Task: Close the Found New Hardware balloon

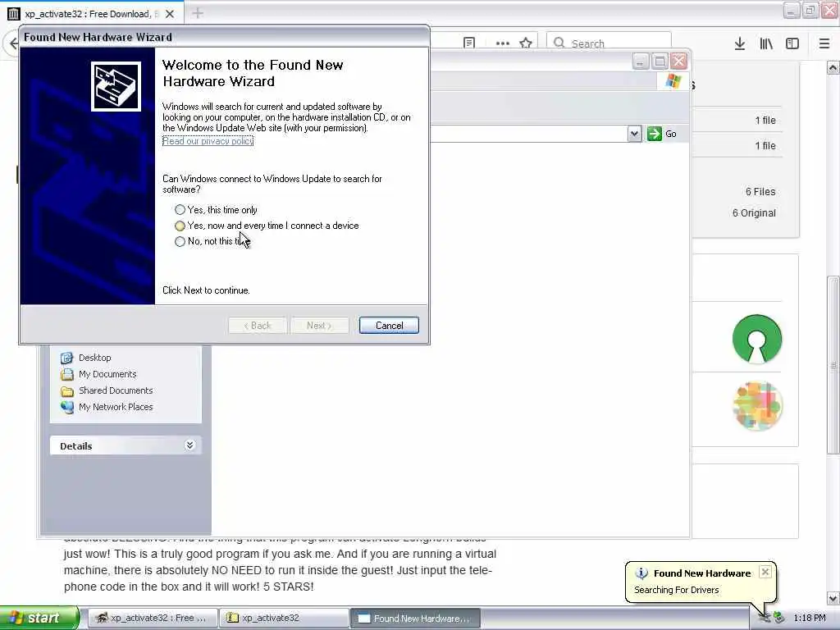Action: 765,572
